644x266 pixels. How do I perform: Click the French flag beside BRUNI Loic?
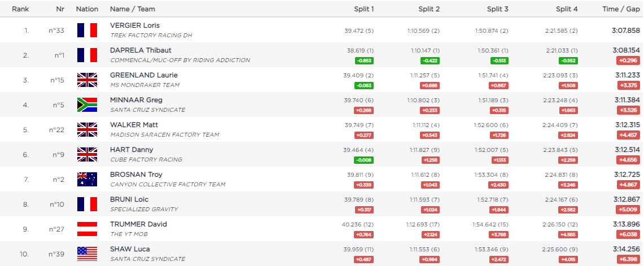click(87, 204)
